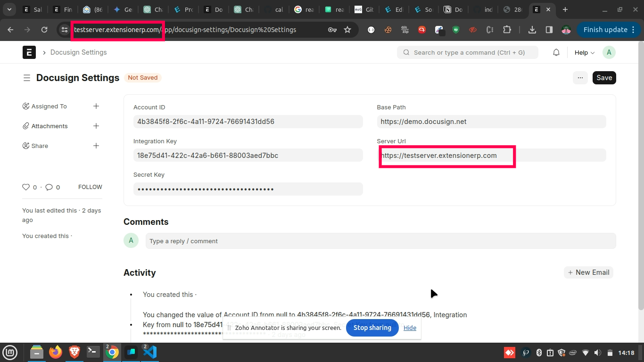Open the network Wi-Fi tray icon
The width and height of the screenshot is (644, 362).
[586, 353]
